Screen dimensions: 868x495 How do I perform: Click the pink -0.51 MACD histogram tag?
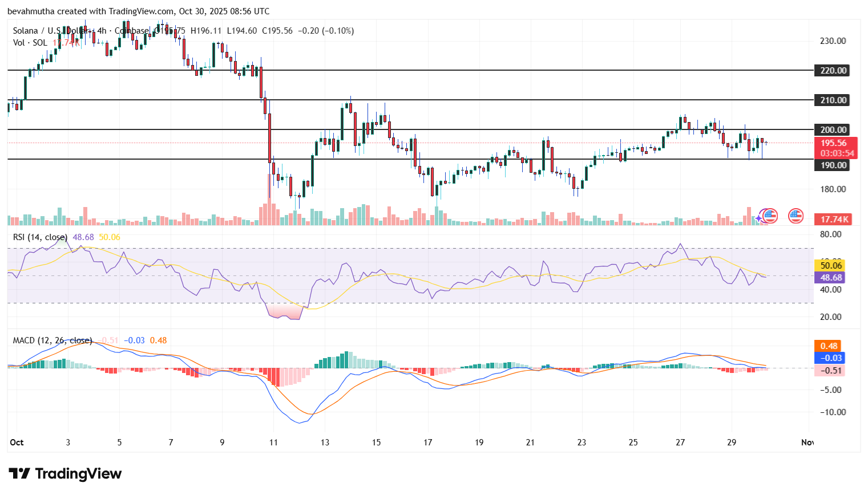point(830,371)
